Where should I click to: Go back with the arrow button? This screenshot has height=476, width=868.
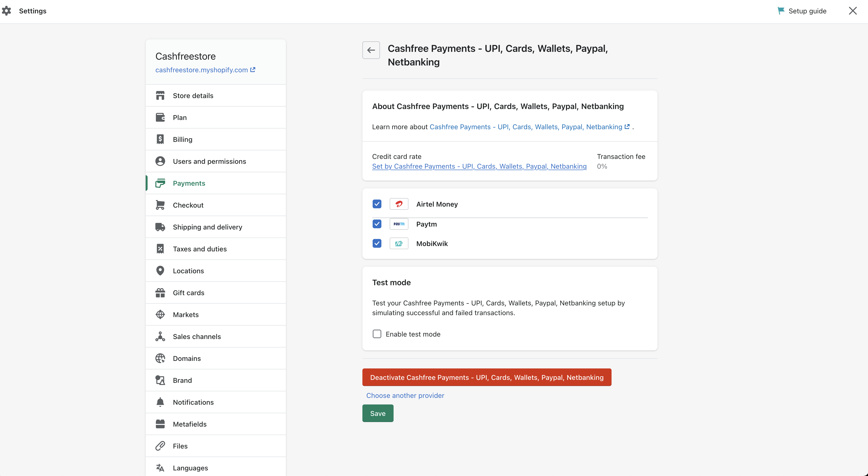coord(371,50)
